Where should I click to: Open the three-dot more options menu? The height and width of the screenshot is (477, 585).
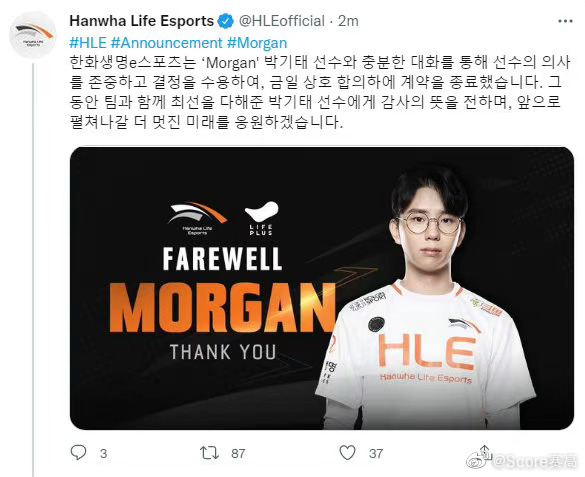pos(565,21)
